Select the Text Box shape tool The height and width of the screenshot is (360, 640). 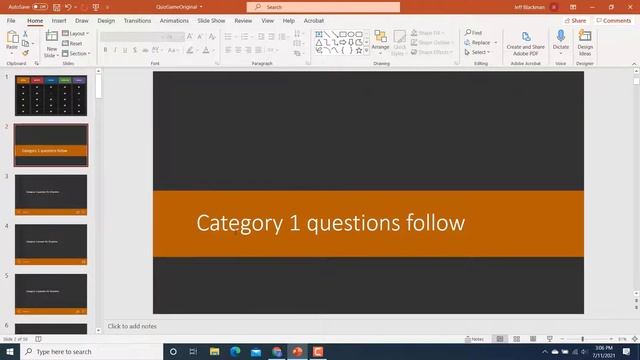coord(319,34)
